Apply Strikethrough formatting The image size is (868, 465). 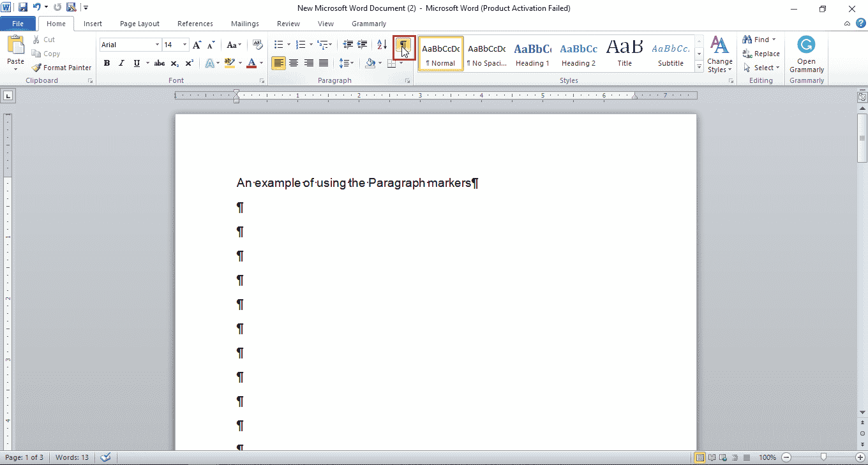(x=160, y=63)
